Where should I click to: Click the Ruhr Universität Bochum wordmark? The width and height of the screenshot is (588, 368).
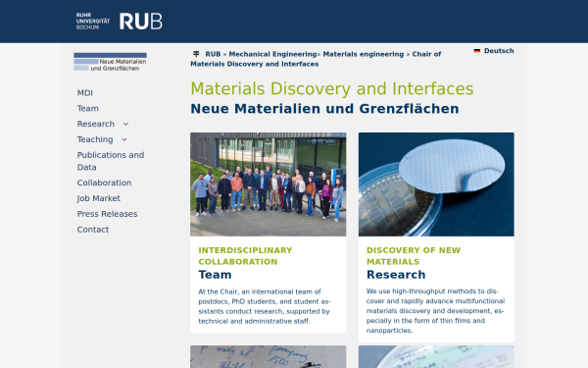tap(93, 22)
